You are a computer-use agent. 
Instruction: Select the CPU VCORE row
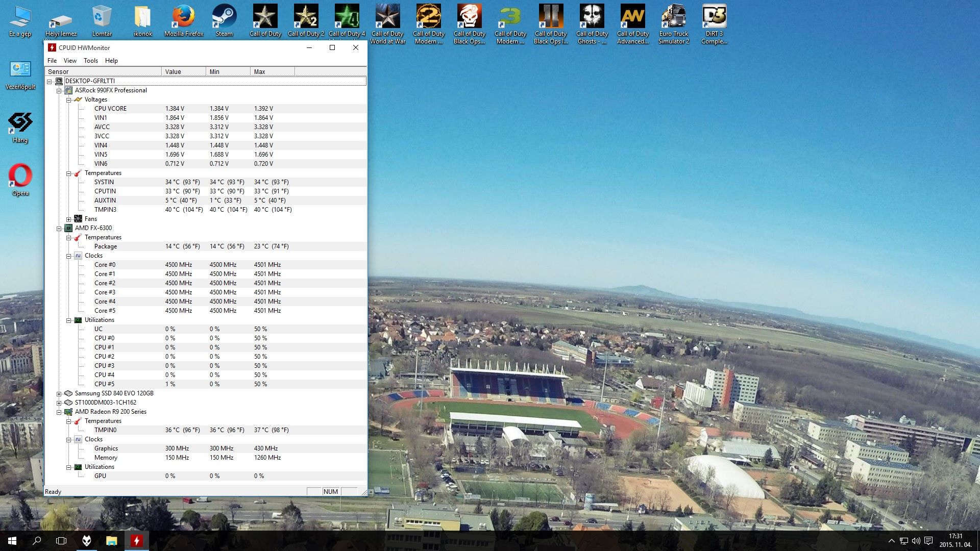[110, 109]
